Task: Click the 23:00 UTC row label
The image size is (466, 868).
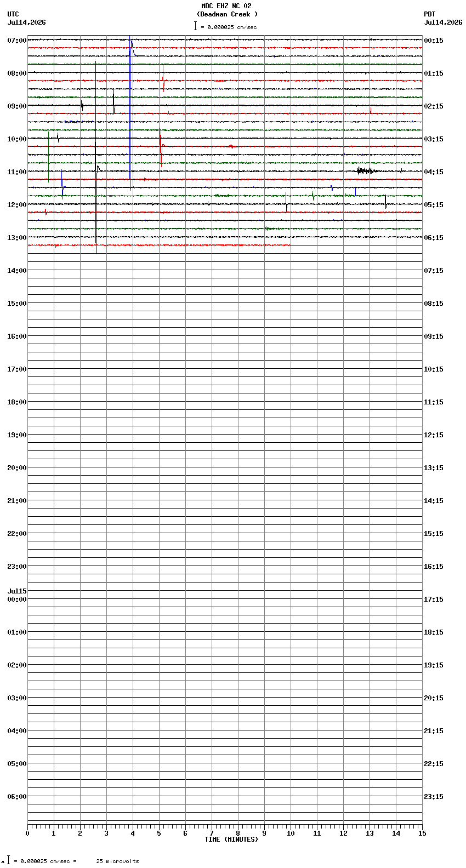Action: (x=17, y=567)
